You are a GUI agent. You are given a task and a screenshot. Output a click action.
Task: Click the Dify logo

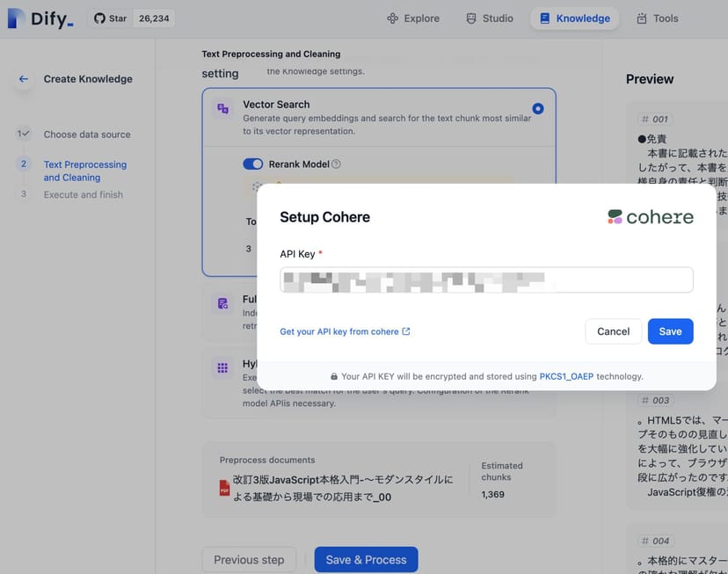click(x=41, y=18)
